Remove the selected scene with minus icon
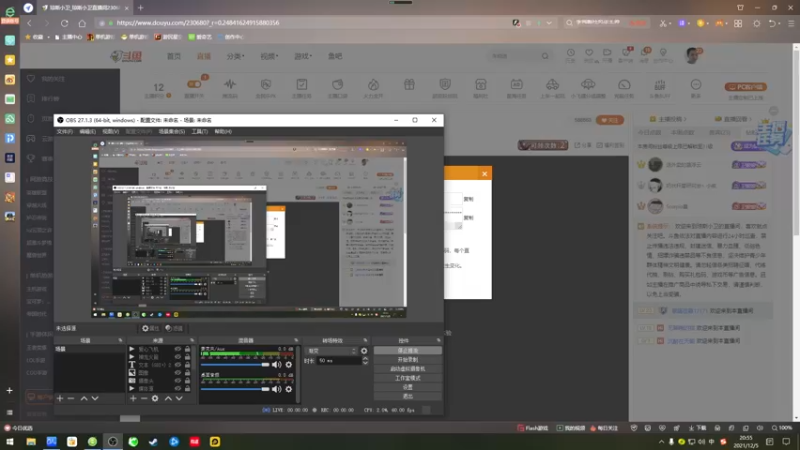800x450 pixels. pyautogui.click(x=71, y=398)
